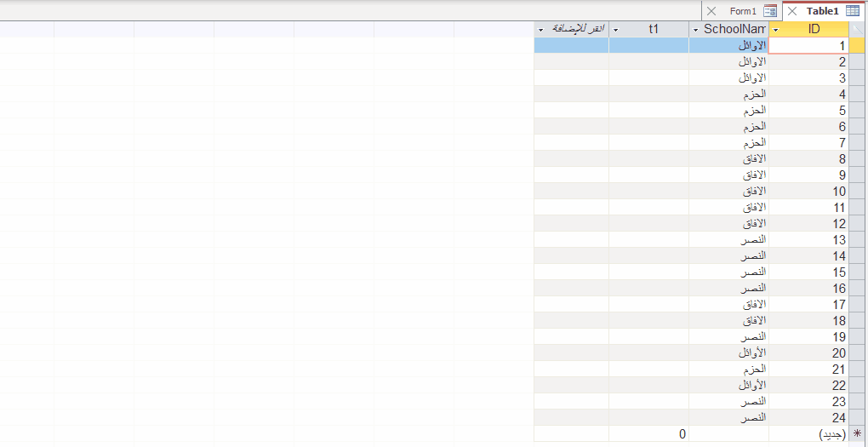The height and width of the screenshot is (447, 868).
Task: Click the select-all corner of datasheet
Action: pyautogui.click(x=858, y=29)
